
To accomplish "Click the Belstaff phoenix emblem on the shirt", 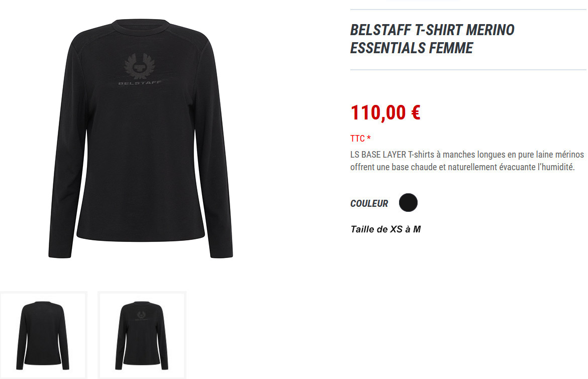I will 140,66.
